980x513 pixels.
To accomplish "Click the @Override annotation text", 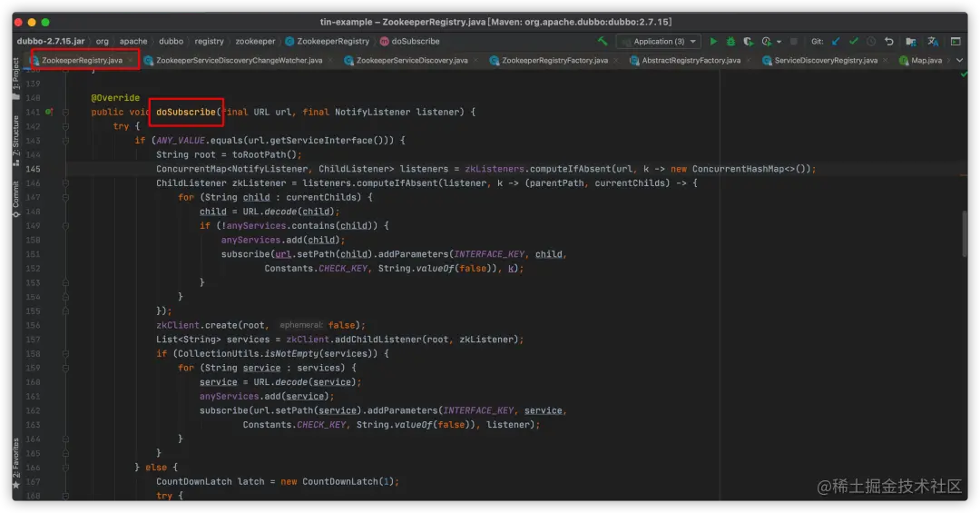I will [115, 97].
